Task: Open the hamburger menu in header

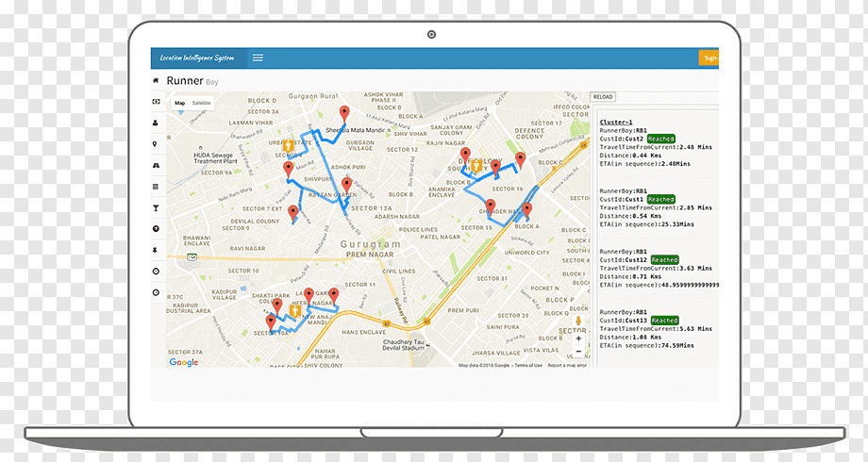Action: [258, 58]
